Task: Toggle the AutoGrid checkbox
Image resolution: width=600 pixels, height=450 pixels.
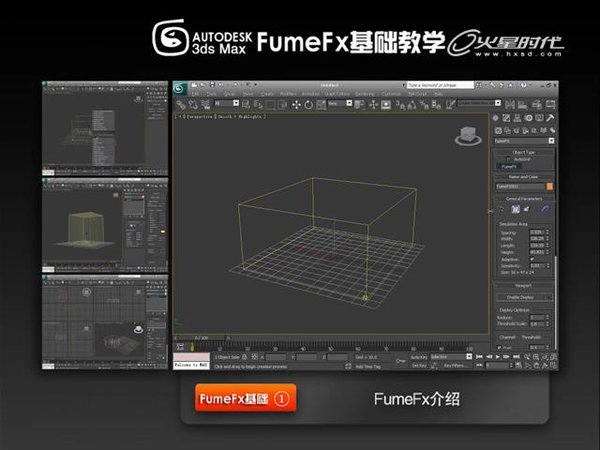Action: click(x=509, y=159)
